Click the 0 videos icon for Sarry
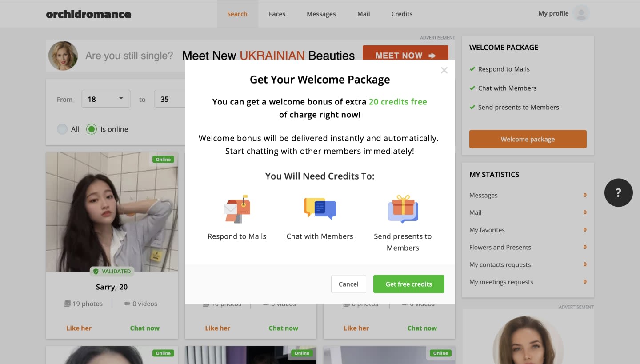 point(127,304)
